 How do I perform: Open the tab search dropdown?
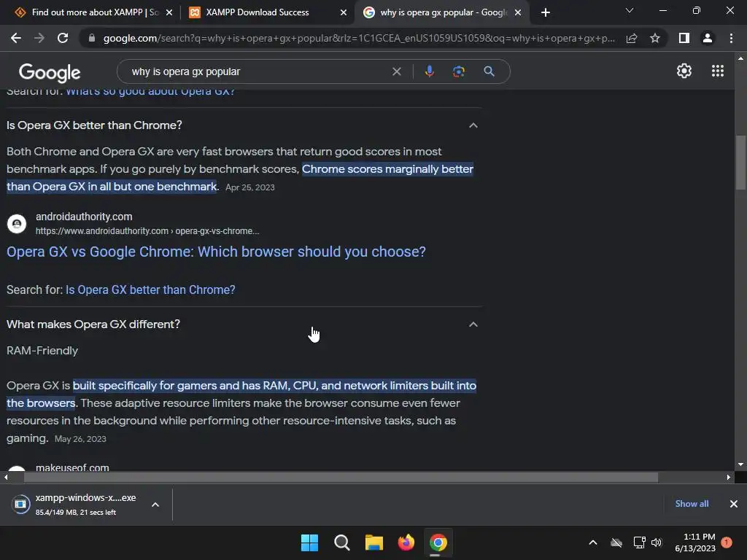click(x=630, y=10)
